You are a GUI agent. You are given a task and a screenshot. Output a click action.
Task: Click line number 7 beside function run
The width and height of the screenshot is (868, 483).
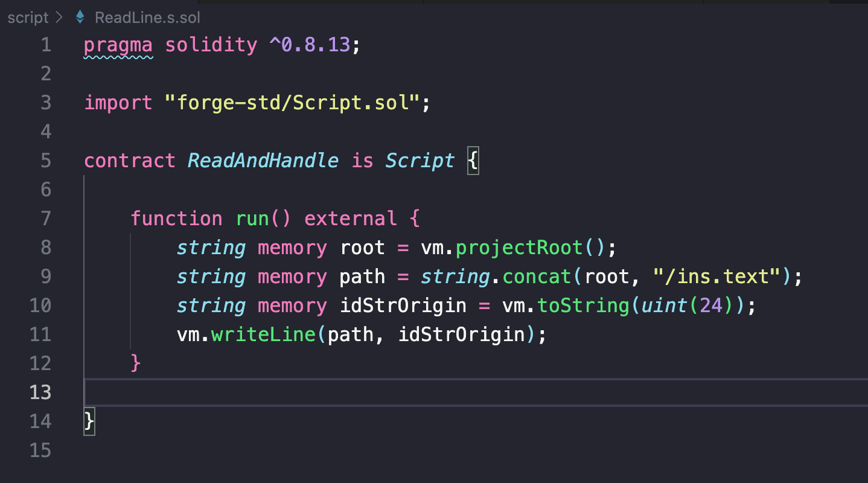tap(46, 218)
